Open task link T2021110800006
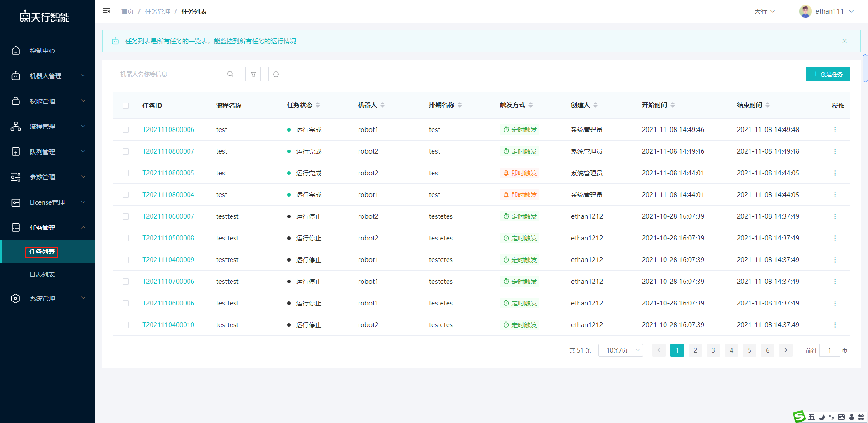Image resolution: width=868 pixels, height=423 pixels. pyautogui.click(x=168, y=130)
